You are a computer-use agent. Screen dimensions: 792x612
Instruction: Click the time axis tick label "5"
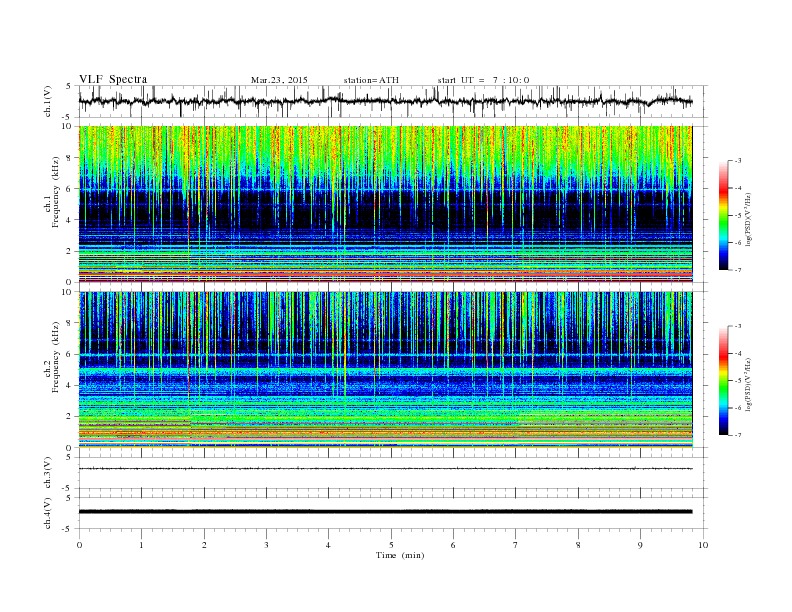click(x=391, y=545)
